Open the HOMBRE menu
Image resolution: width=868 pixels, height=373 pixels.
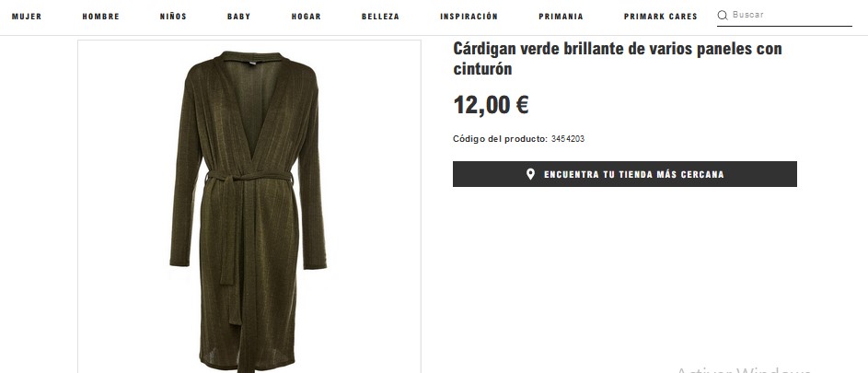click(100, 17)
